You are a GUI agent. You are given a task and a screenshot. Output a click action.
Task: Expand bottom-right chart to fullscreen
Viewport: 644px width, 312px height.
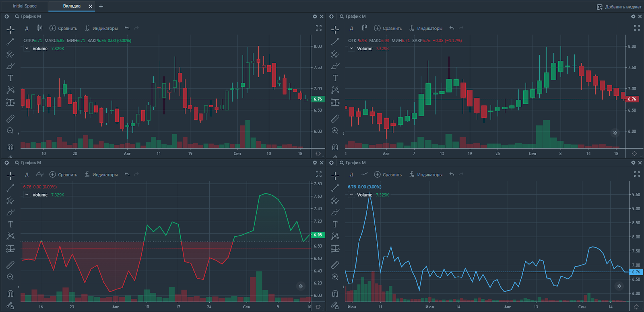pos(637,174)
